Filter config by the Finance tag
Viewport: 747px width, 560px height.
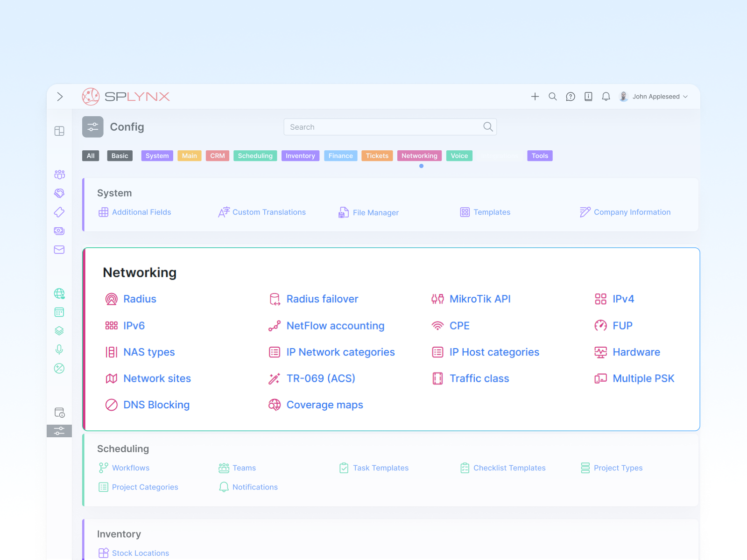pos(340,156)
